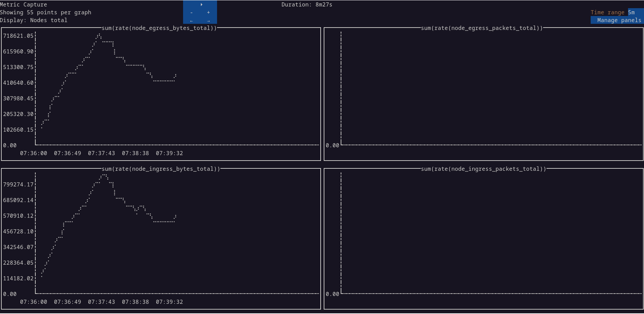Click the node_ingress_packets_total graph panel

pos(482,235)
